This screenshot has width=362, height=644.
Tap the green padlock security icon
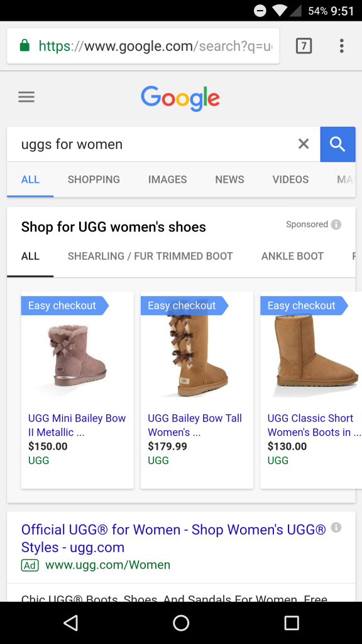25,45
